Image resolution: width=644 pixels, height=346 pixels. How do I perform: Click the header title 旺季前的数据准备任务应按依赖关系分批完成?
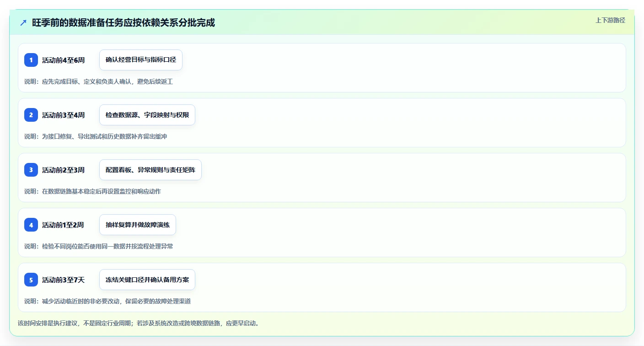pos(123,22)
